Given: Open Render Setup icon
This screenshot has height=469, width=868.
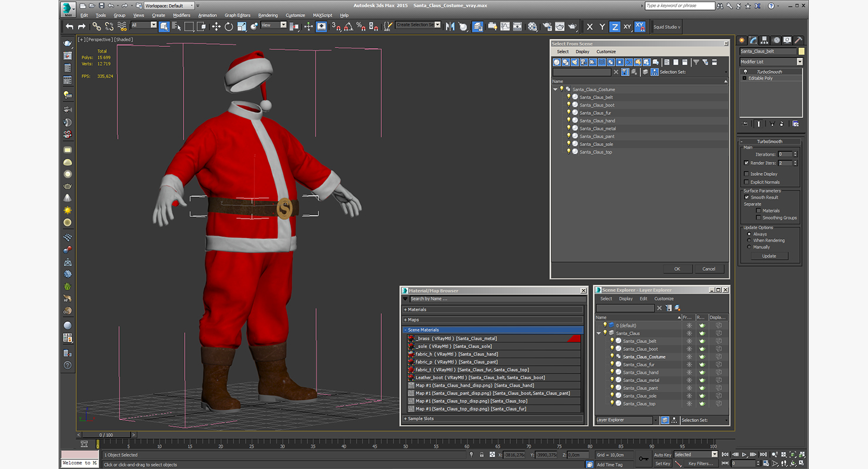Looking at the screenshot, I should click(547, 26).
